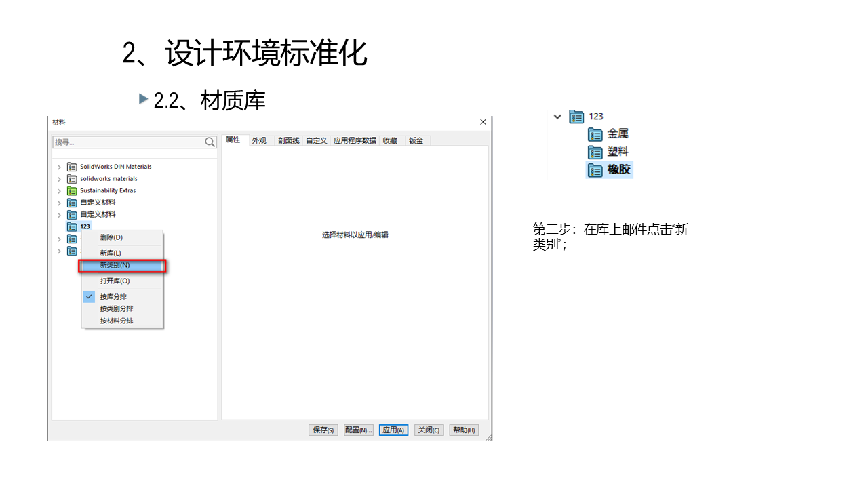Click the SolidWorks DIN Materials library icon
The image size is (868, 488).
(72, 167)
